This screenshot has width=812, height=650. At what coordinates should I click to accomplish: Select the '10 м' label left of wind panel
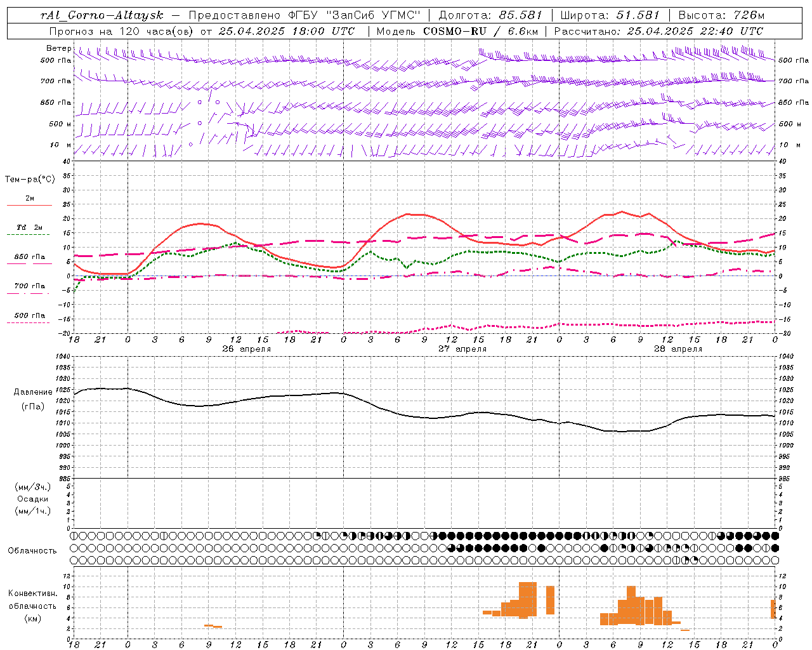[x=61, y=145]
